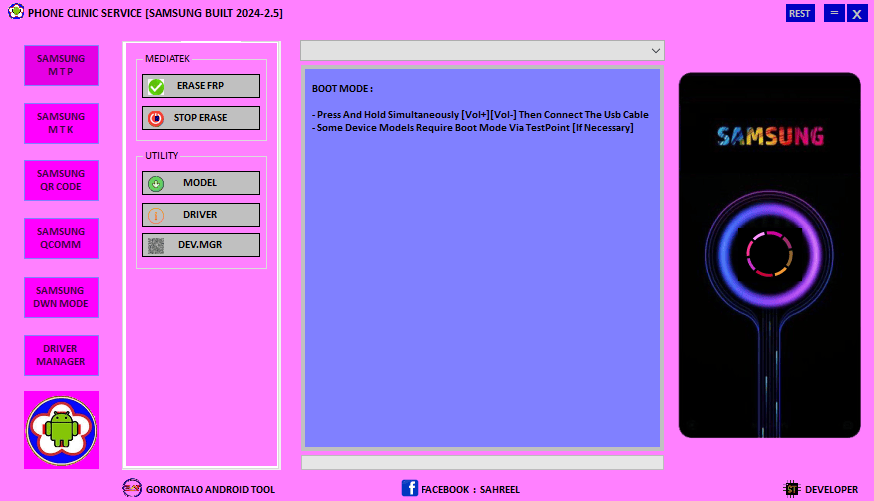Screen dimensions: 874x501
Task: Open the Driver Manager section
Action: [x=61, y=355]
